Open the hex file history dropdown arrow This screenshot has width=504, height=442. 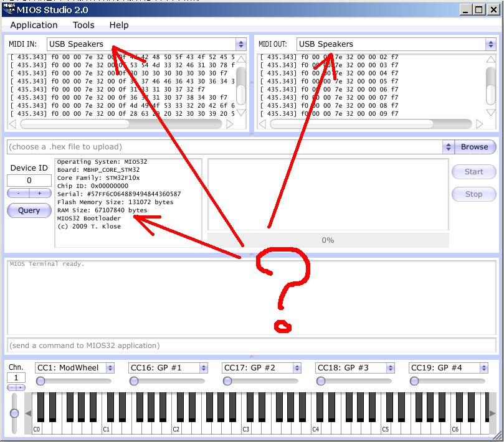click(448, 147)
